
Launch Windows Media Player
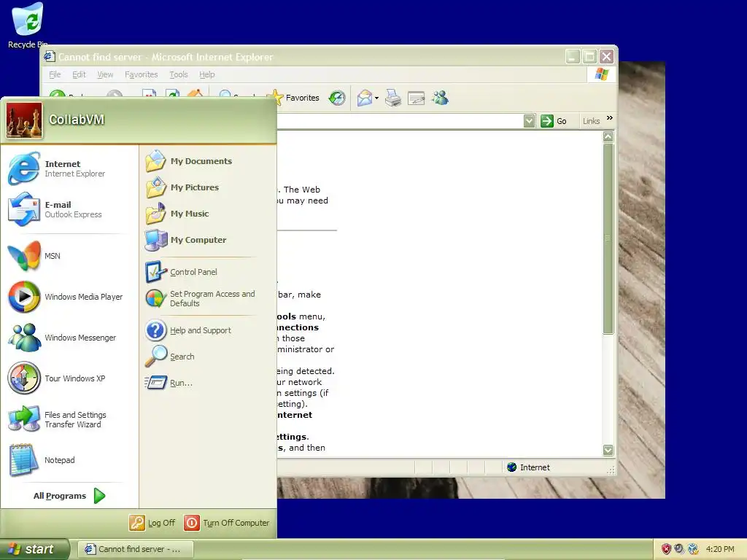pos(69,297)
